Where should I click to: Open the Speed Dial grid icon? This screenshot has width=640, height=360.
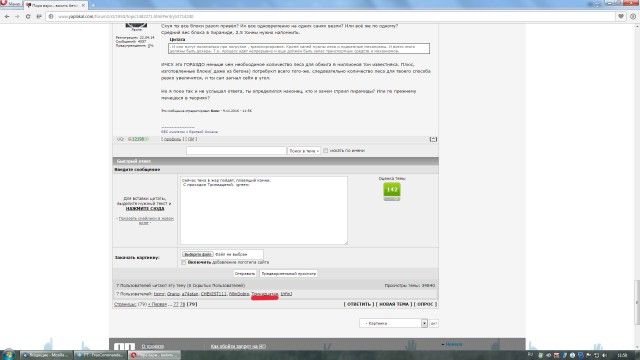tap(39, 17)
